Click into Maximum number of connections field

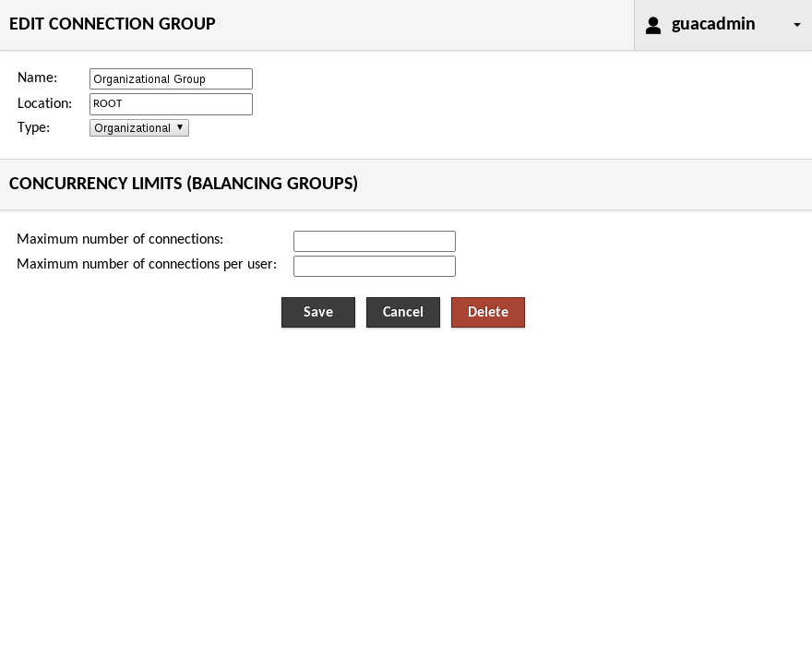374,242
